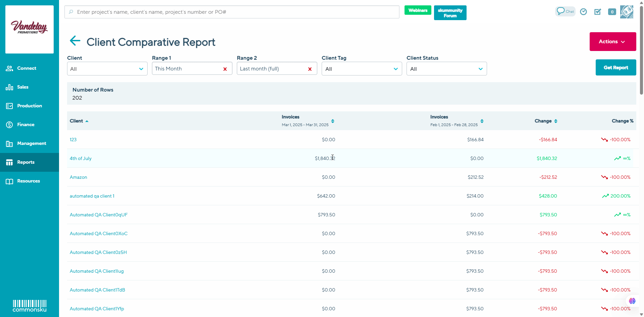Open the AI assistant floating icon
The width and height of the screenshot is (644, 317).
[632, 301]
